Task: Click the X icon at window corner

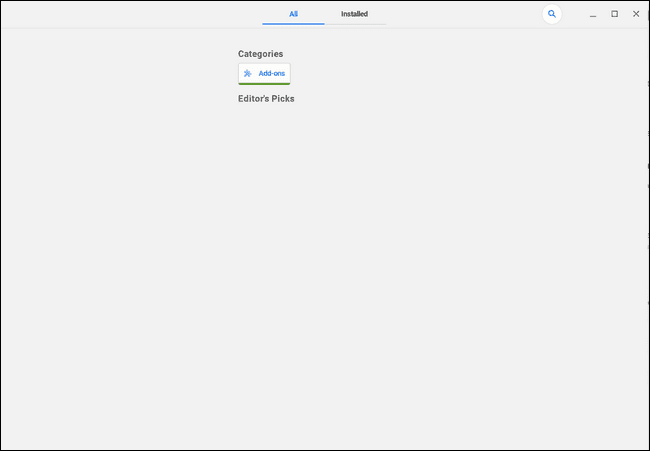Action: click(636, 14)
